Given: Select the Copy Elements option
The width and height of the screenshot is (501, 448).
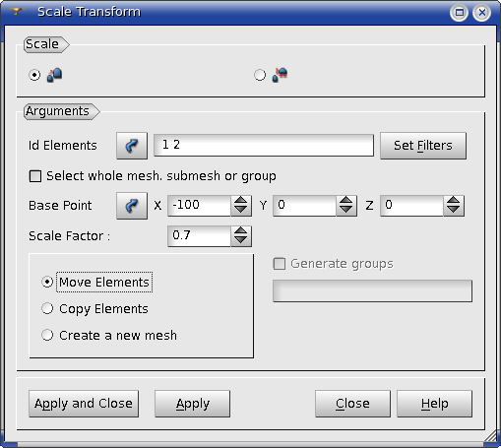Looking at the screenshot, I should point(47,308).
